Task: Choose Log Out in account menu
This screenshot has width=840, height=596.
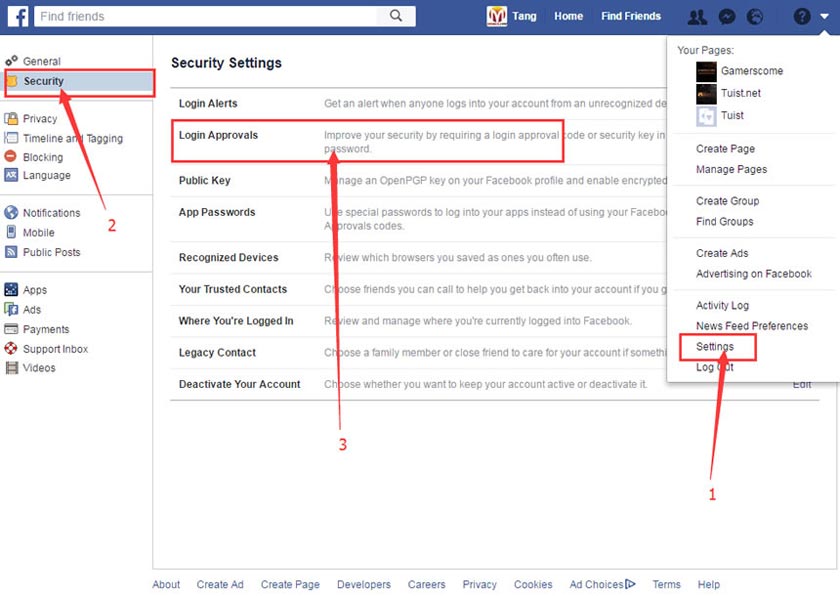Action: tap(715, 367)
